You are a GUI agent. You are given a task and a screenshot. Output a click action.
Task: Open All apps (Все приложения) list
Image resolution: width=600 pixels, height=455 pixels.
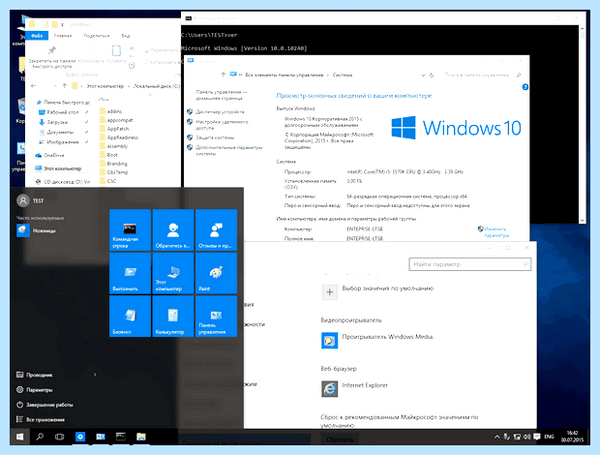pos(40,419)
